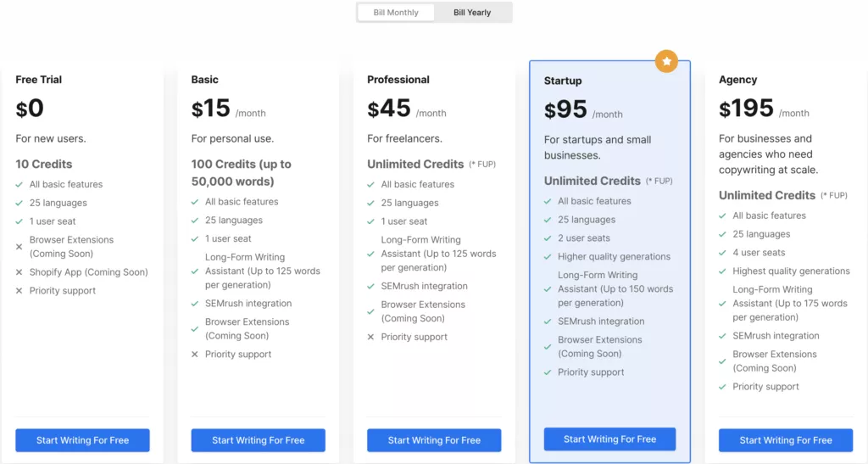Click the Agency plan heading

click(x=737, y=80)
